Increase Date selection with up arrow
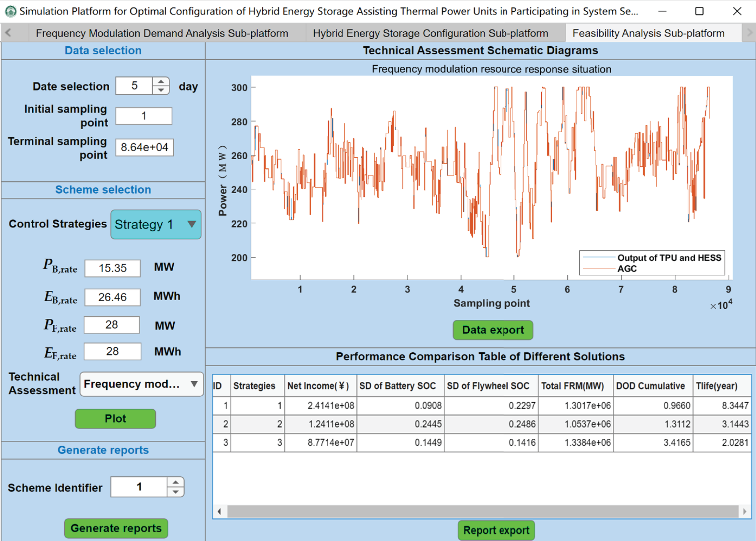756x541 pixels. click(x=161, y=82)
